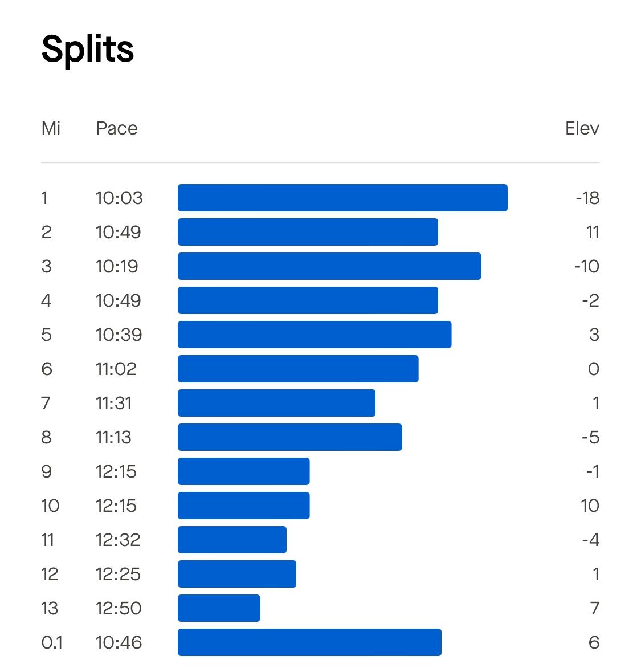Click the final 0.1 mile split bar
Image resolution: width=641 pixels, height=672 pixels.
(309, 642)
